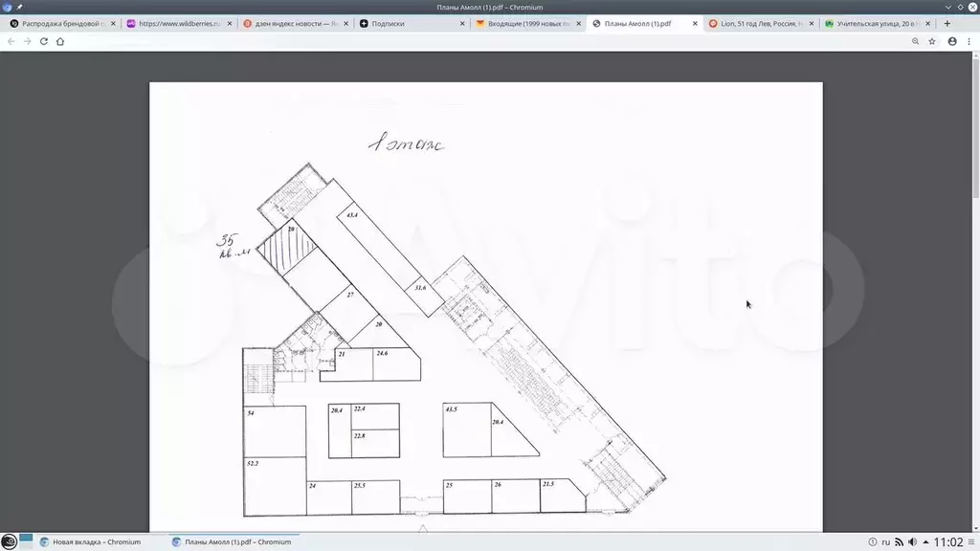Select Новая вкладка – Chromium taskbar window

tap(91, 542)
